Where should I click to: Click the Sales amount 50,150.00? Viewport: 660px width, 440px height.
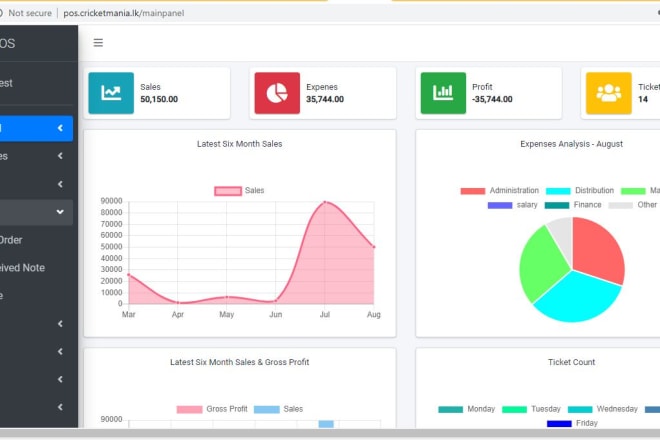[159, 99]
